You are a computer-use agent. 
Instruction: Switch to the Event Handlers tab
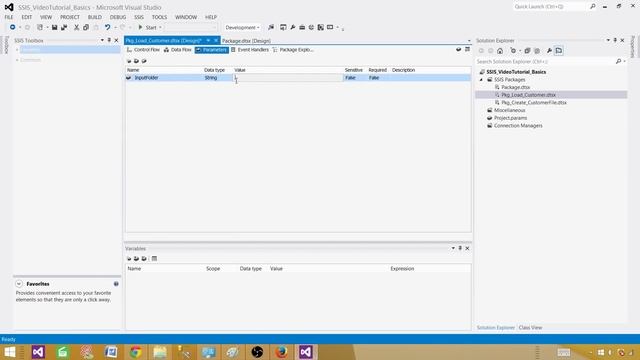[x=249, y=50]
